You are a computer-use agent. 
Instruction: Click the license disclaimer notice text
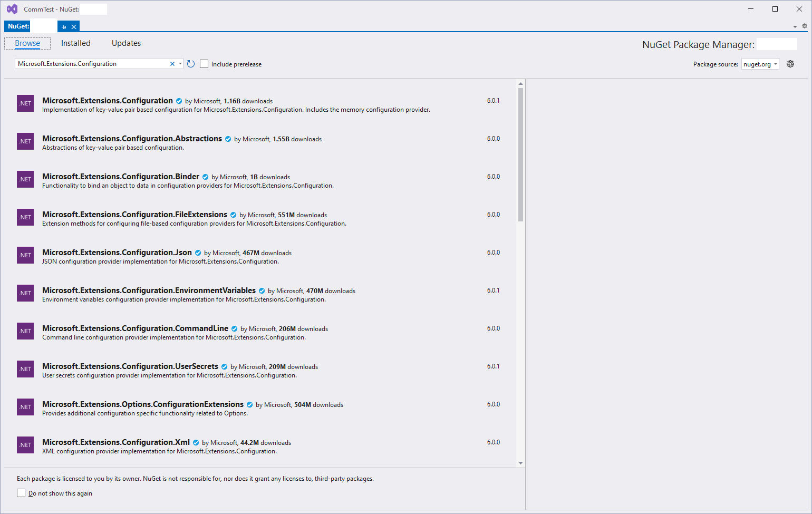point(195,479)
